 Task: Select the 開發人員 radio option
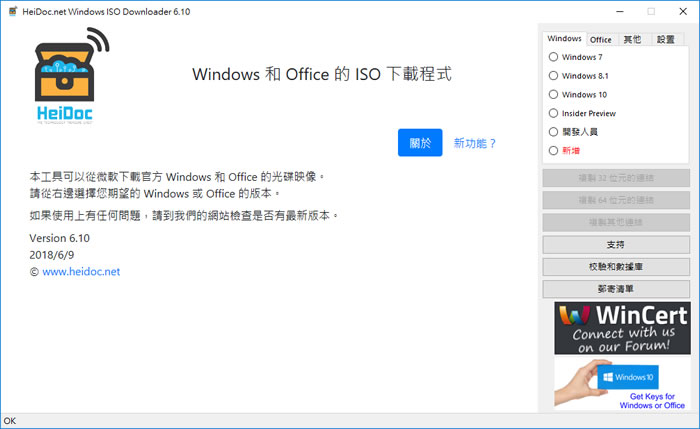coord(553,132)
